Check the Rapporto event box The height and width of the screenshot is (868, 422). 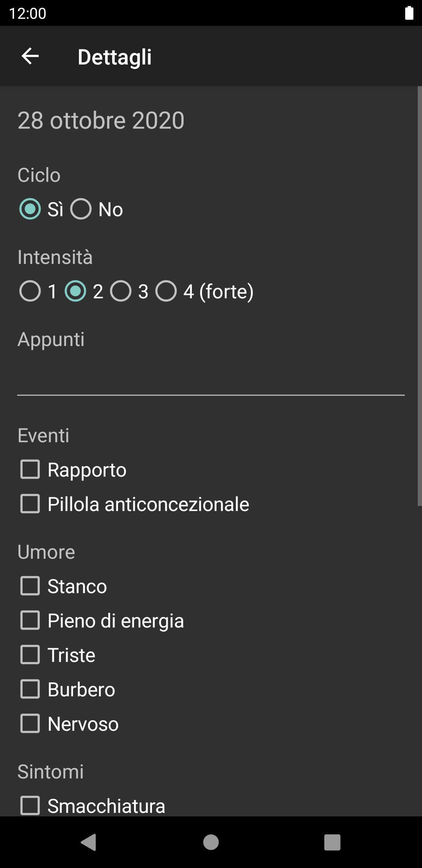click(30, 470)
